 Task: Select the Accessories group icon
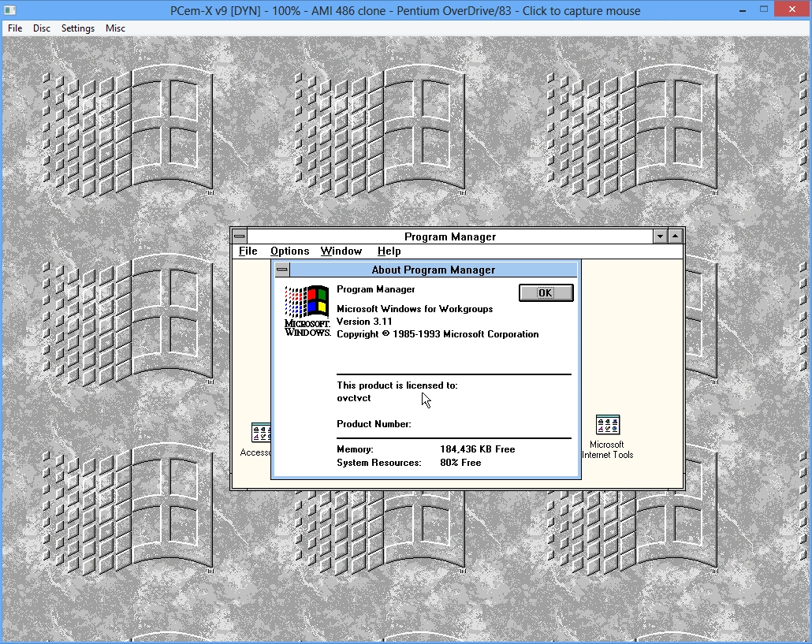click(255, 440)
